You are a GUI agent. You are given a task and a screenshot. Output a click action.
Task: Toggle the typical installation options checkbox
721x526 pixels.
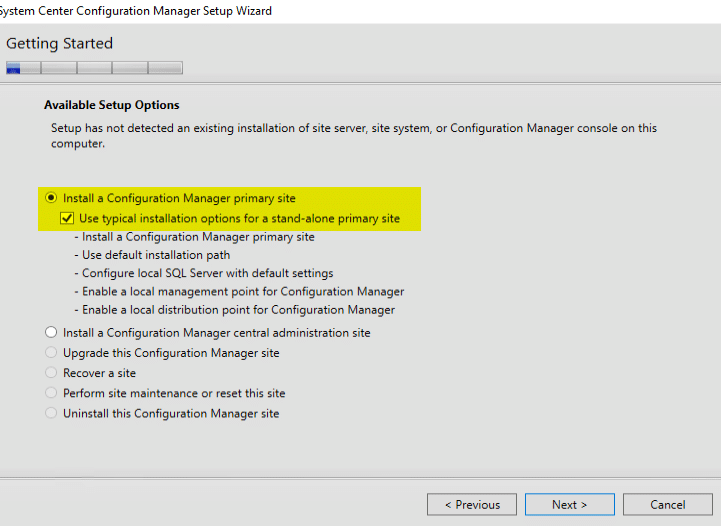pos(67,218)
